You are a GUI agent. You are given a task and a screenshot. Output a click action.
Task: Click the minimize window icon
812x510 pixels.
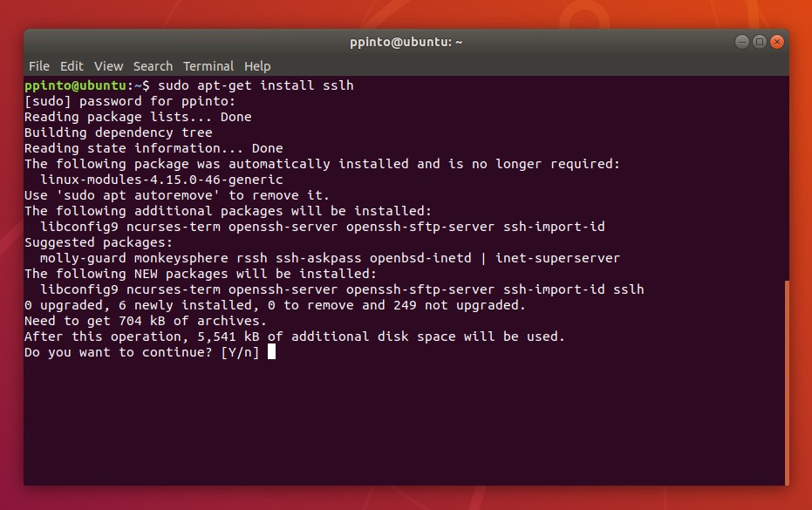(741, 41)
